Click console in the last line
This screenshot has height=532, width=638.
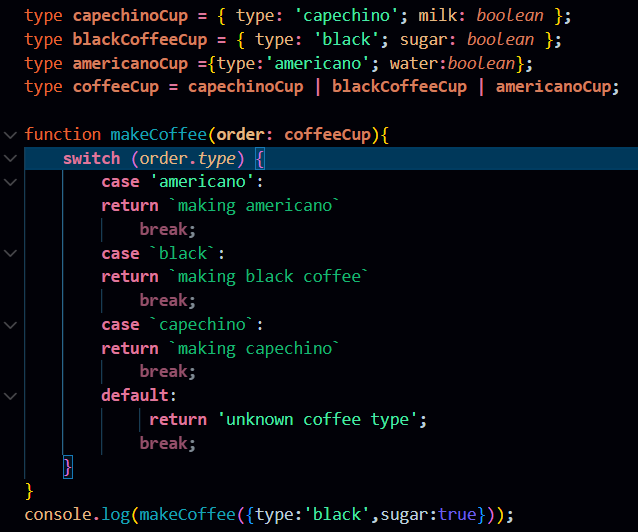click(58, 514)
